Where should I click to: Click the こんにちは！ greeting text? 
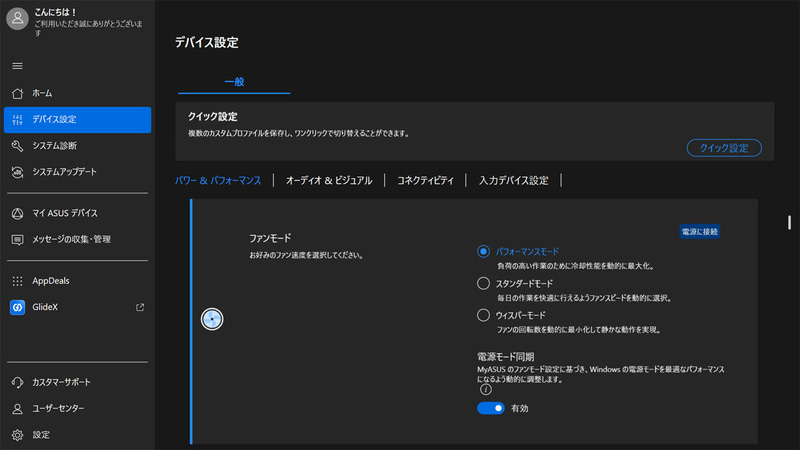pyautogui.click(x=56, y=12)
